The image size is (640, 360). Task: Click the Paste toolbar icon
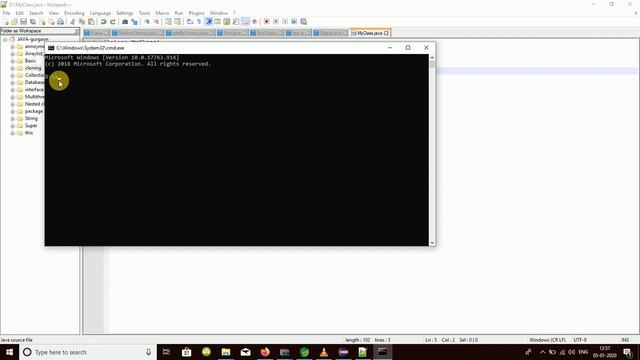tap(91, 22)
